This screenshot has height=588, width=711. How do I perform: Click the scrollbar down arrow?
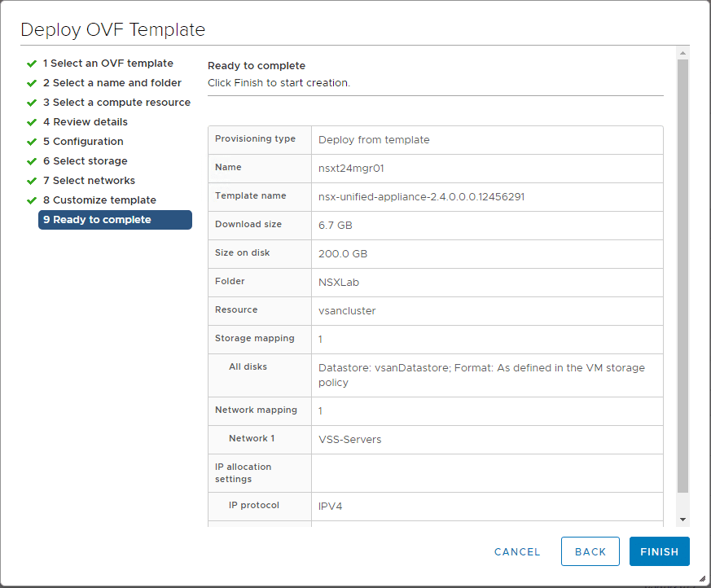point(682,519)
